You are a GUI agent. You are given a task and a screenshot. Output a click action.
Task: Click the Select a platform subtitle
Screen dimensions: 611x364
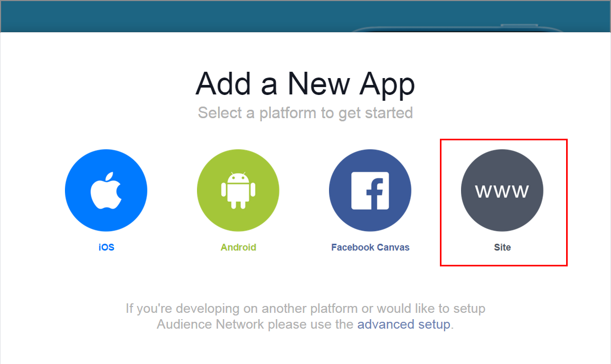(305, 113)
